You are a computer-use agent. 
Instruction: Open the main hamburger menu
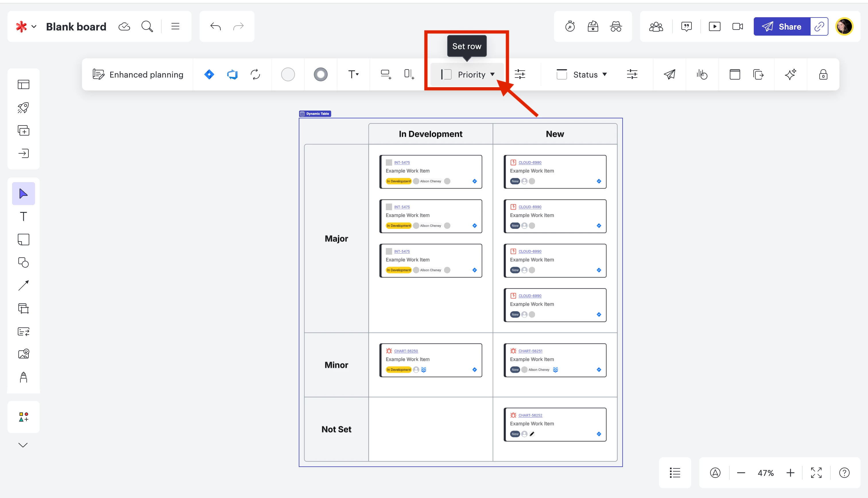coord(175,26)
